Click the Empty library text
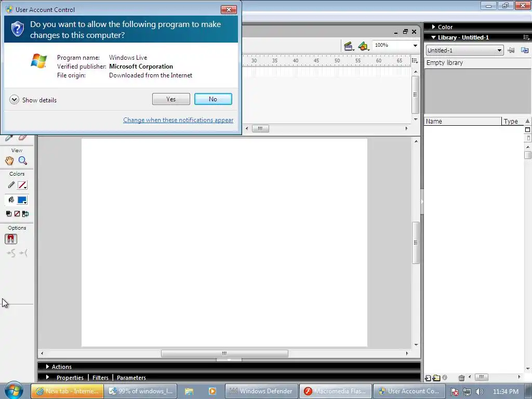Image resolution: width=532 pixels, height=399 pixels. [x=445, y=63]
